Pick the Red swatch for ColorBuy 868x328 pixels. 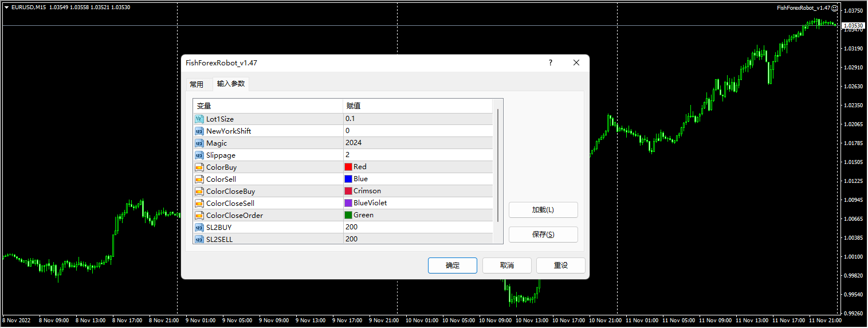348,167
